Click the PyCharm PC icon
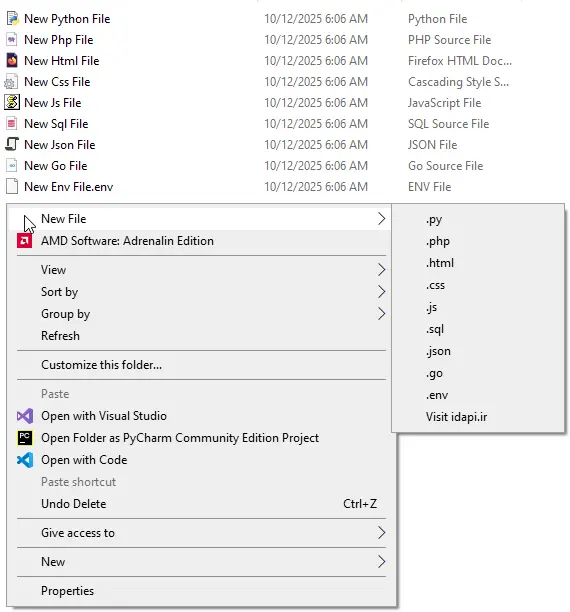The width and height of the screenshot is (570, 612). [x=25, y=438]
